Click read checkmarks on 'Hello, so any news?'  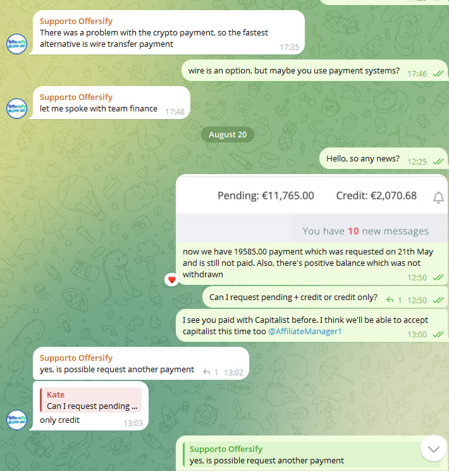pos(438,161)
